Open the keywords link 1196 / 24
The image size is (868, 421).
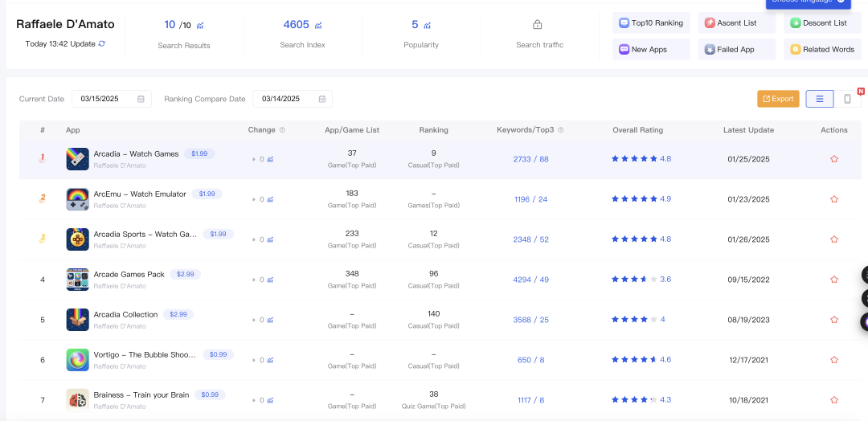coord(531,199)
